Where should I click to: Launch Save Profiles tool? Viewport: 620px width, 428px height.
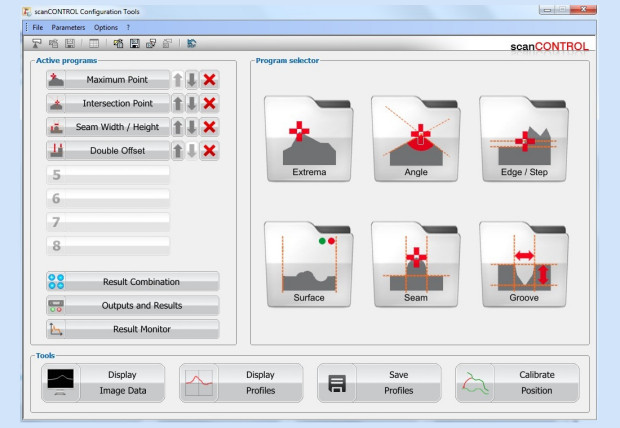(379, 383)
